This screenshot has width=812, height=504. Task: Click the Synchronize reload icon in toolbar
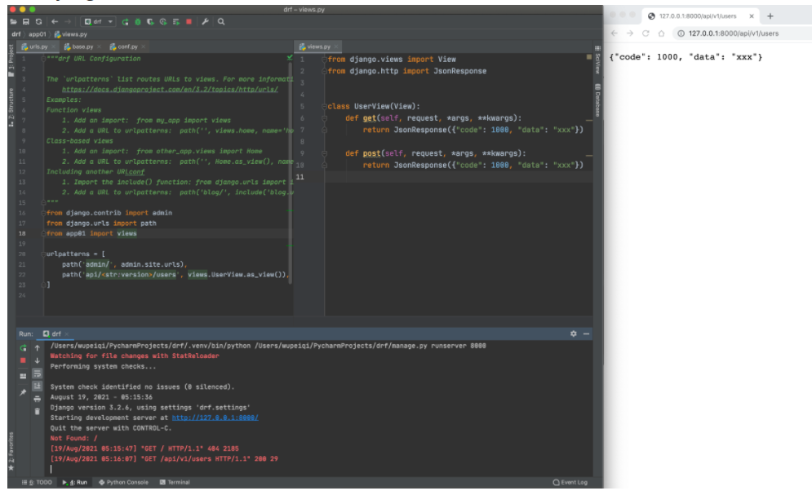coord(38,22)
